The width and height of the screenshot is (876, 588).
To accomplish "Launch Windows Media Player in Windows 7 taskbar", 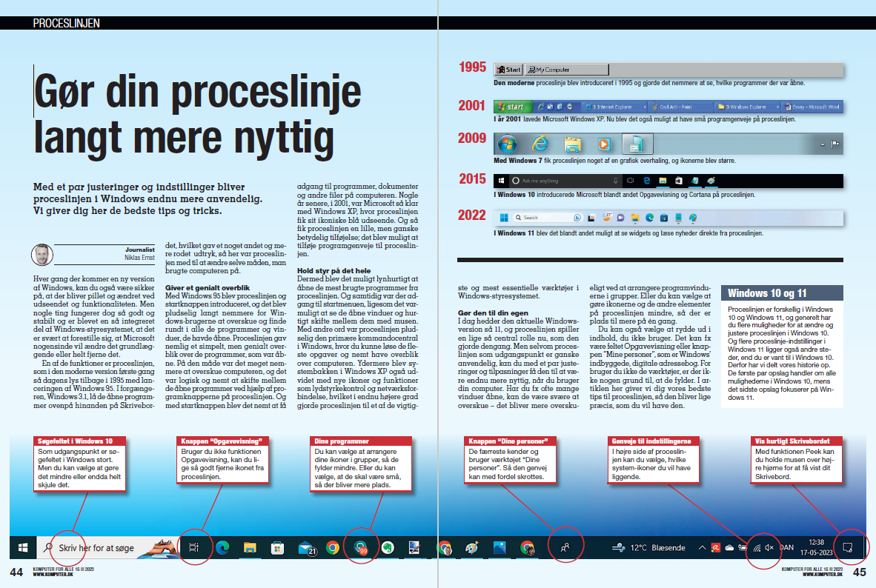I will pos(604,144).
